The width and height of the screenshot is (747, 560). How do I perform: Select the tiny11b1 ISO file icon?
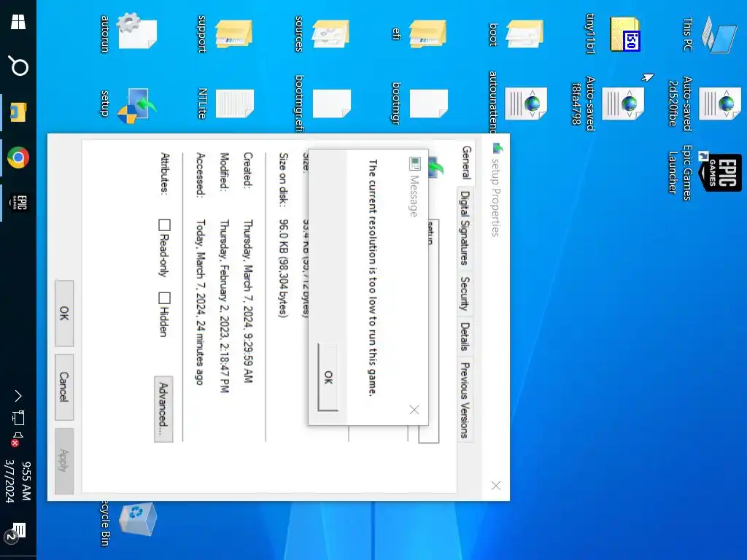pos(614,34)
